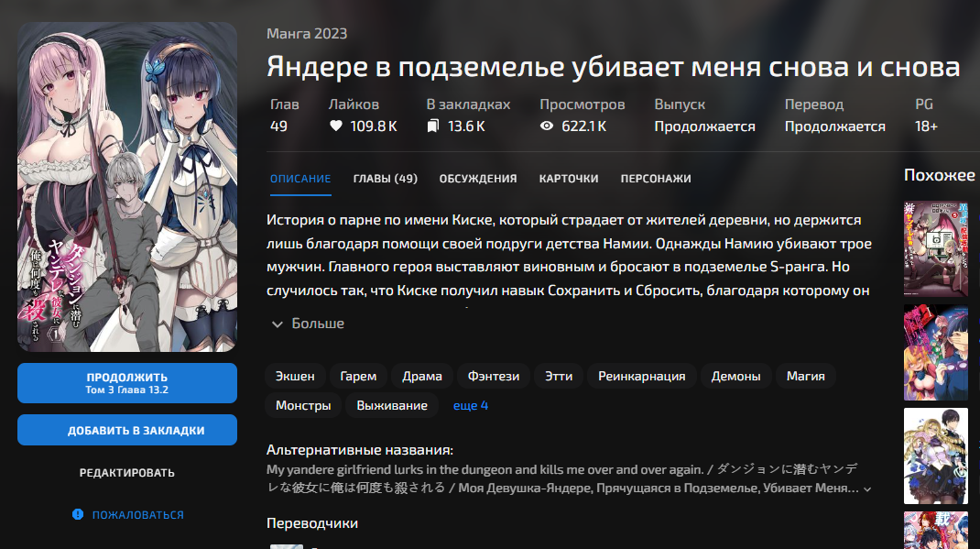Select the Монстры tag

point(303,405)
